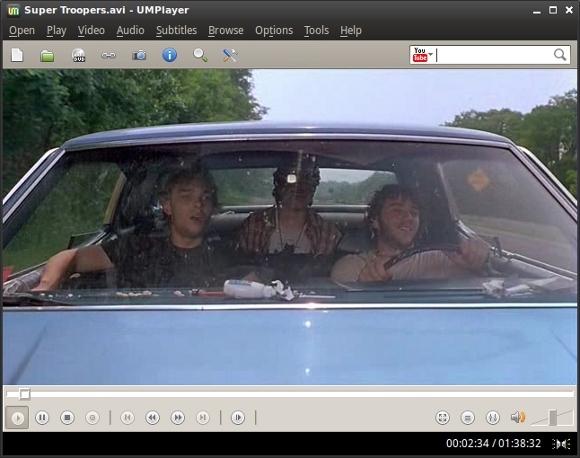
Task: Click the volume level slider
Action: point(552,418)
